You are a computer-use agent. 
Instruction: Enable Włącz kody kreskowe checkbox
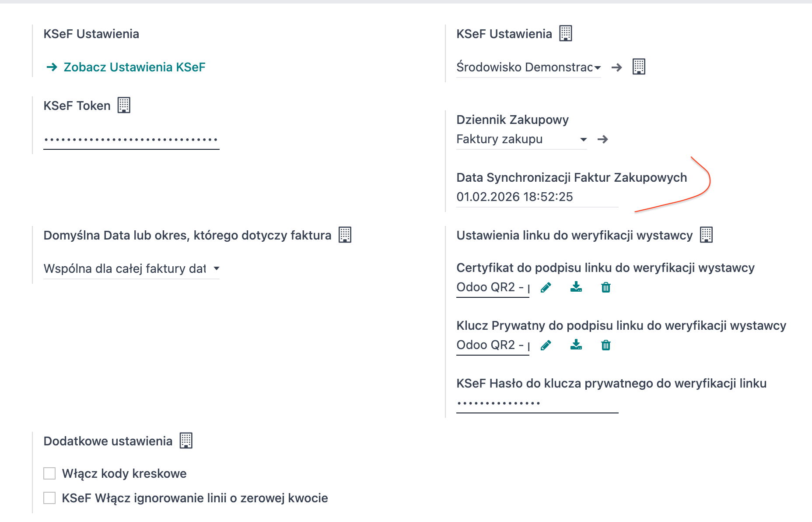pos(49,473)
